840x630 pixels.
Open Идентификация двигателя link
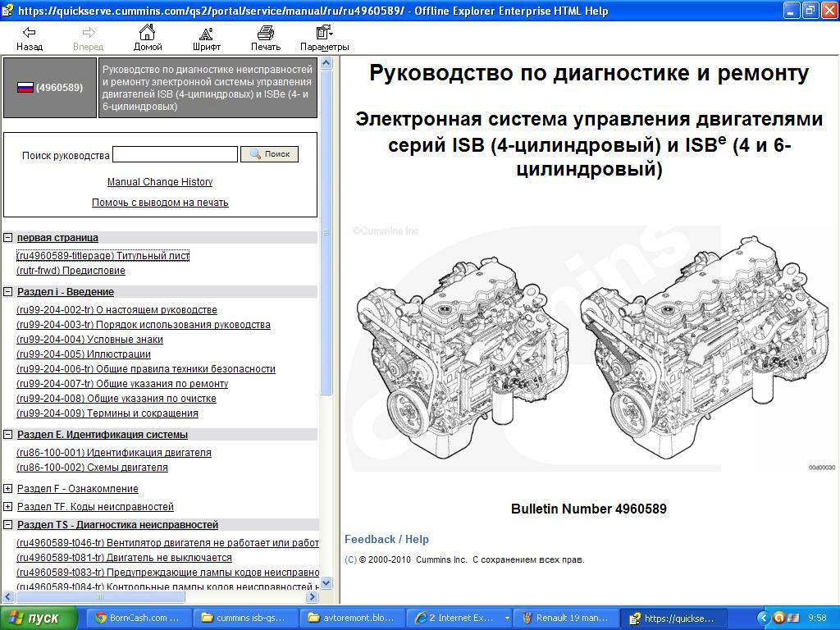pyautogui.click(x=113, y=453)
